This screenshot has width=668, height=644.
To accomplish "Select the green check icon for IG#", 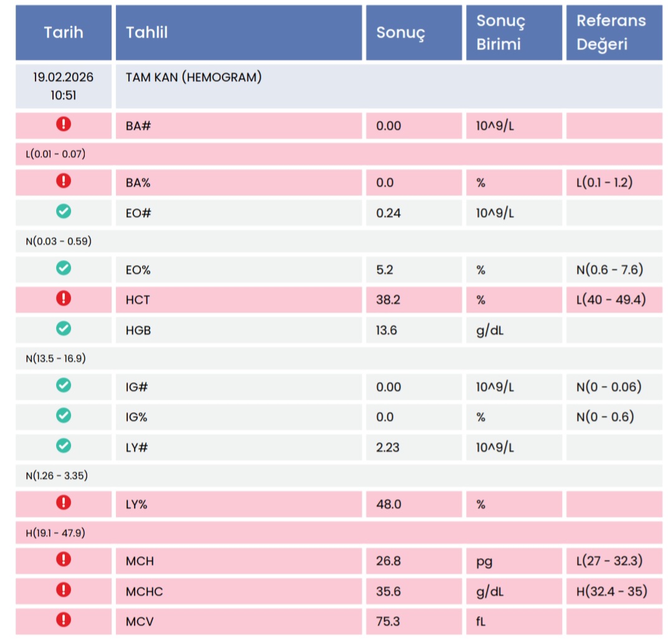I will [64, 385].
